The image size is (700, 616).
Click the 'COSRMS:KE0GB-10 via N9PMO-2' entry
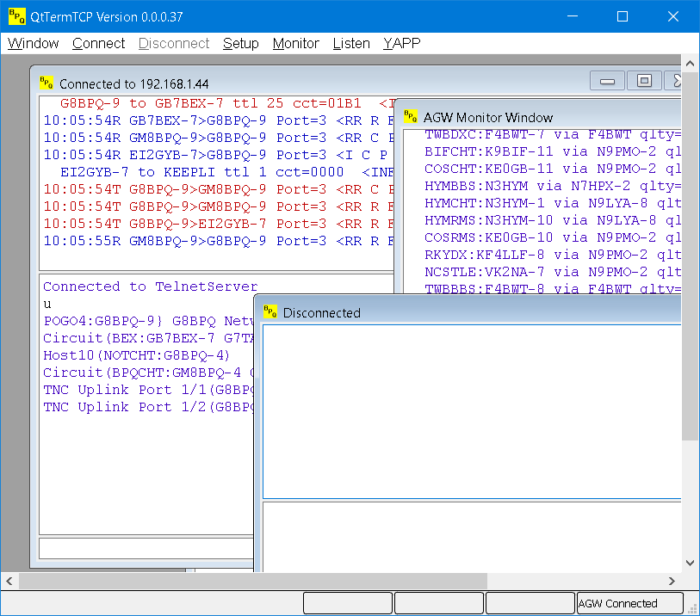(553, 237)
